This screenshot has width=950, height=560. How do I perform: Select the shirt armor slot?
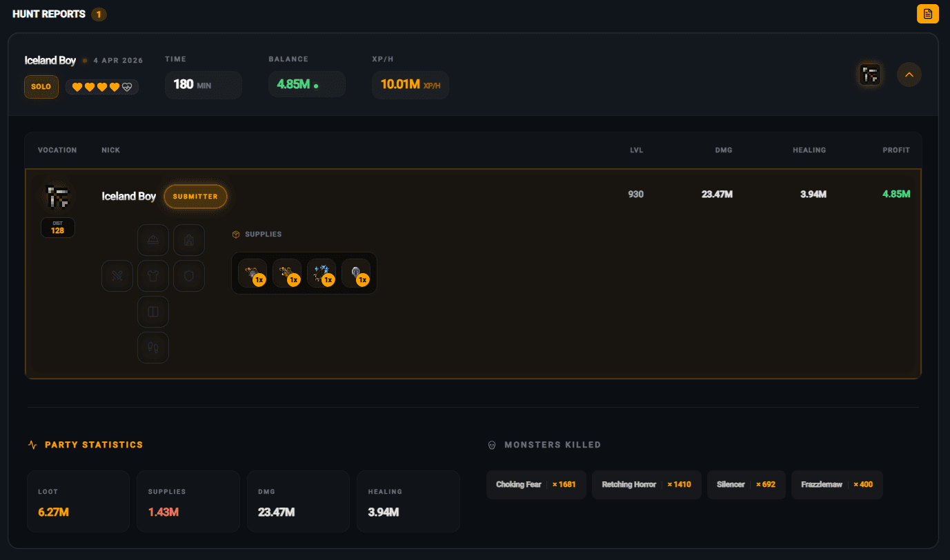click(x=153, y=276)
